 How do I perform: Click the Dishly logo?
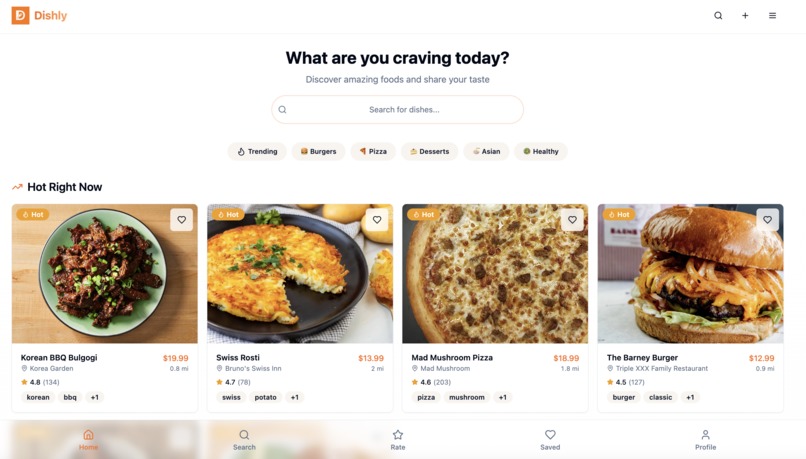[x=40, y=15]
